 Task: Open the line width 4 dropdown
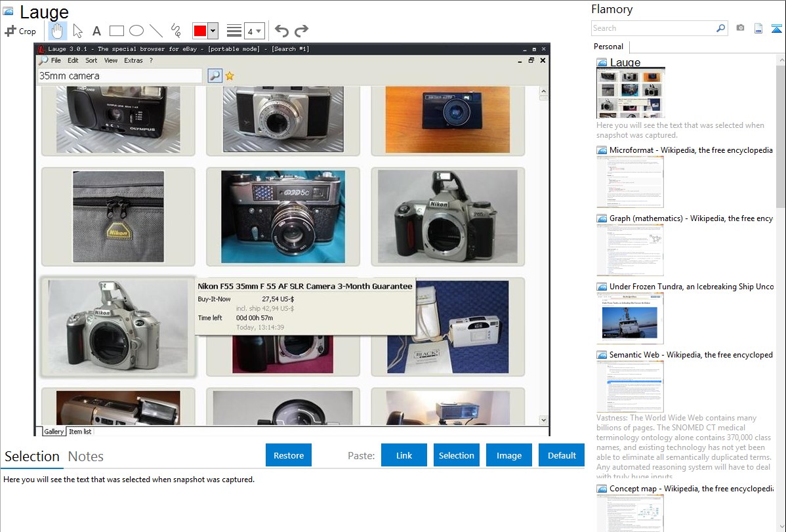255,31
